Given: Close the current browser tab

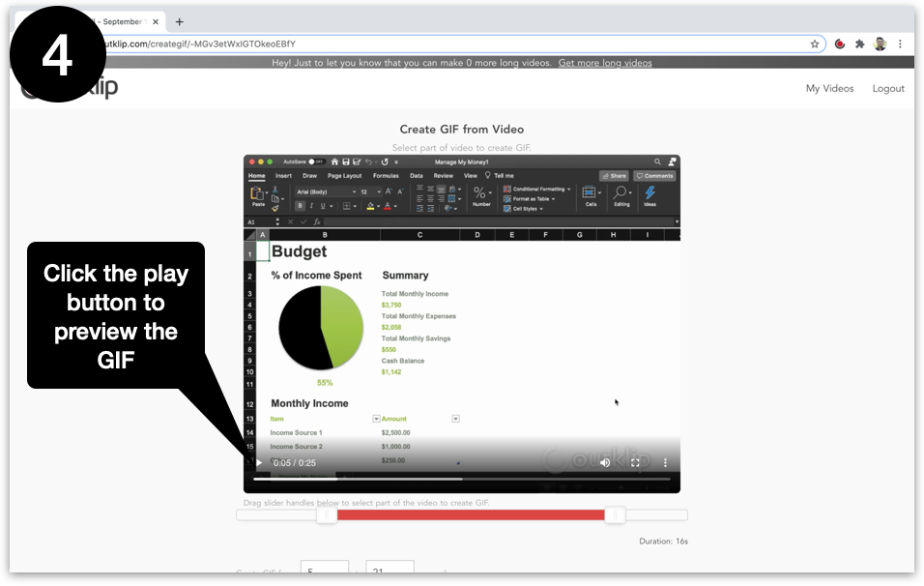Looking at the screenshot, I should coord(156,22).
